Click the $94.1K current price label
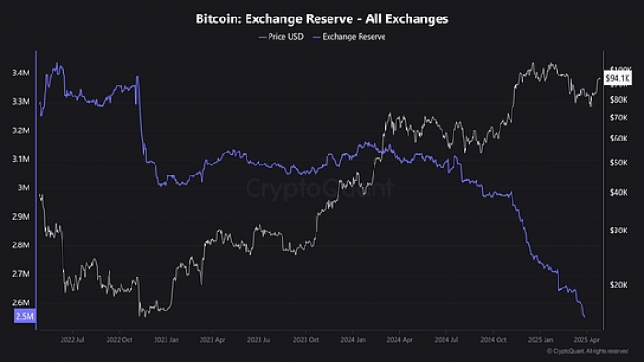This screenshot has width=644, height=362. (617, 78)
